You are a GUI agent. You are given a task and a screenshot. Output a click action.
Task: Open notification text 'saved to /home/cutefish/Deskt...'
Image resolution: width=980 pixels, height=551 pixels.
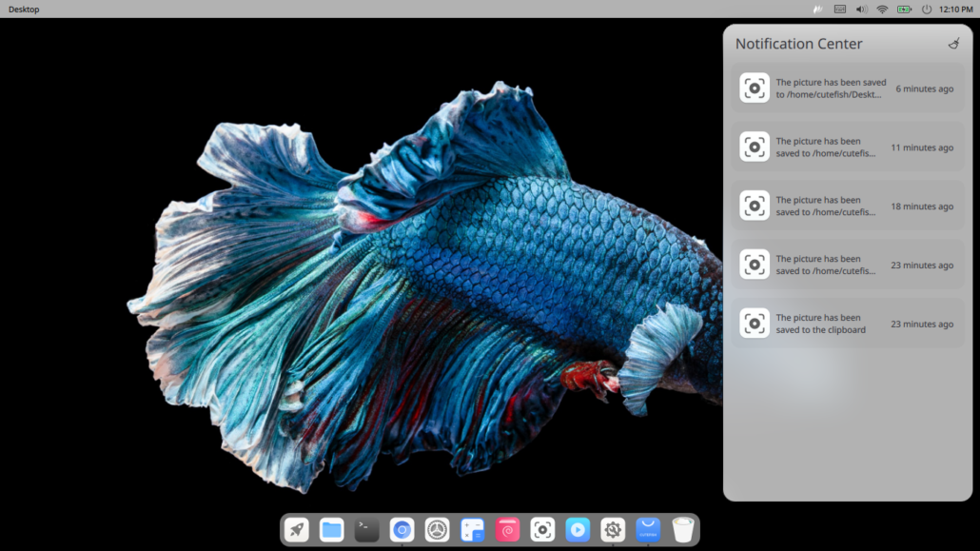coord(831,89)
